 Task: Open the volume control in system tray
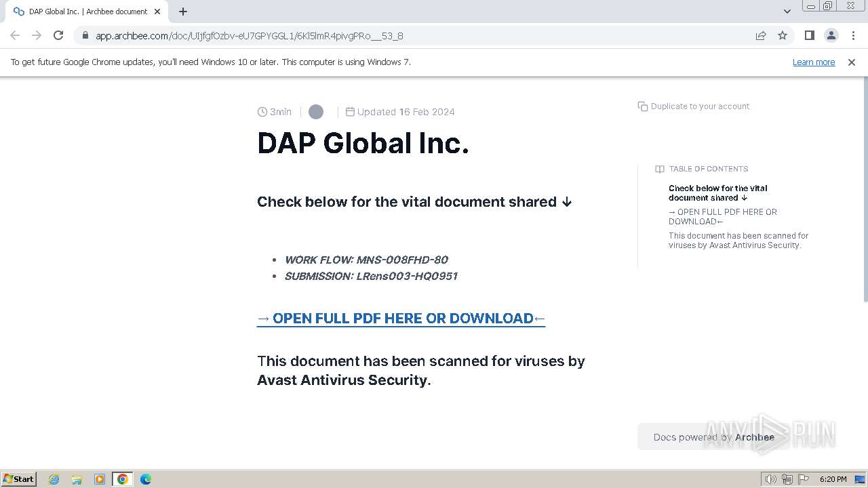click(x=770, y=479)
